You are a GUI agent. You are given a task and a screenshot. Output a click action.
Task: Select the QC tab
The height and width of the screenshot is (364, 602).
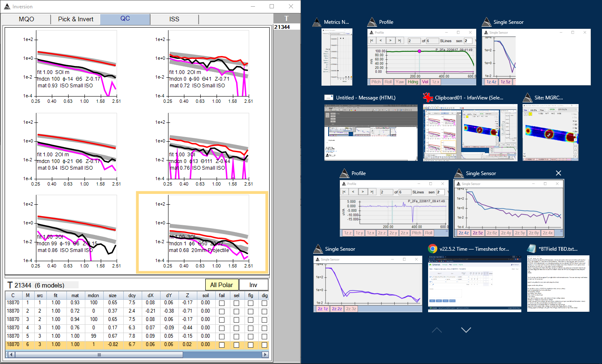125,19
